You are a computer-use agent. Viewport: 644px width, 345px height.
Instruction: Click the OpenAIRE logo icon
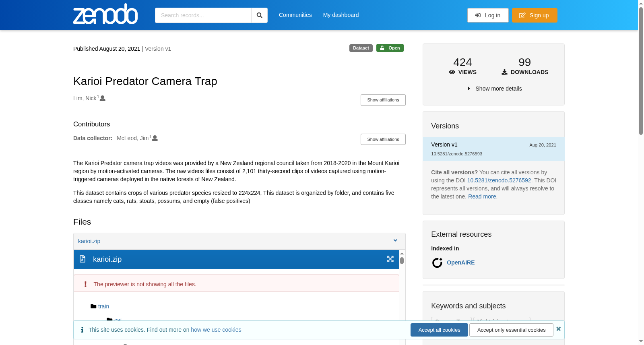point(437,262)
